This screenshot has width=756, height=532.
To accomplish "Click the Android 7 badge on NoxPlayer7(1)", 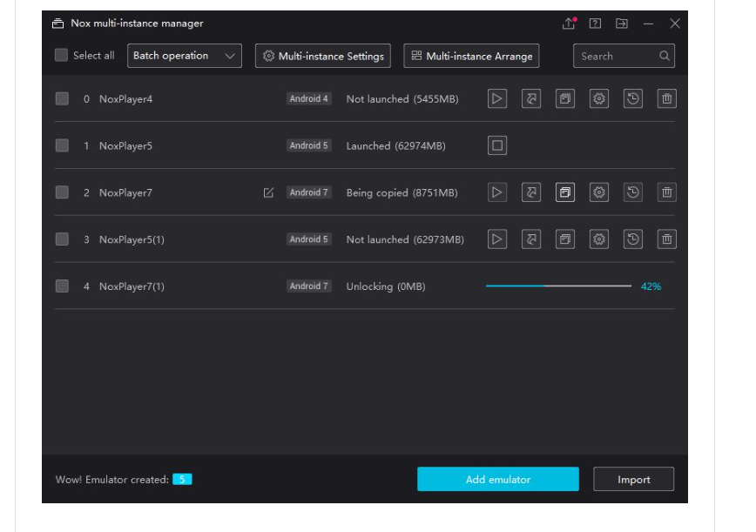I will 308,286.
